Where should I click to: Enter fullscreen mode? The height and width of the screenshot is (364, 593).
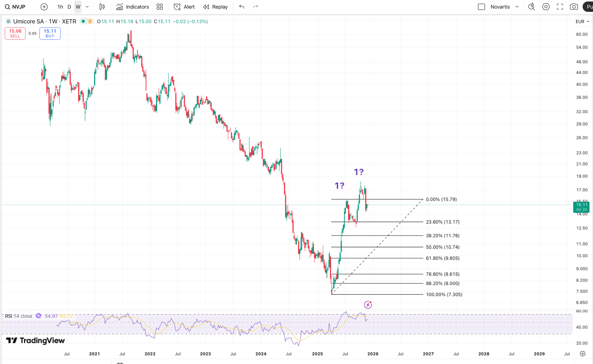pos(560,7)
